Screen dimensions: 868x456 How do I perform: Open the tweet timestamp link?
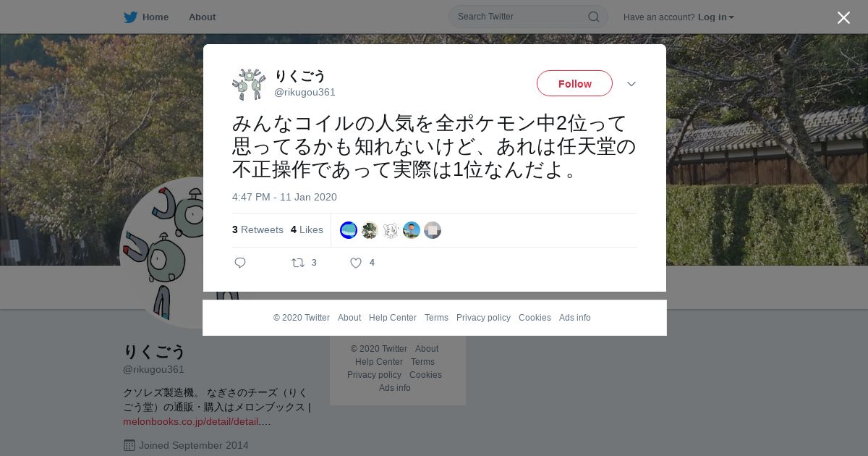tap(284, 197)
